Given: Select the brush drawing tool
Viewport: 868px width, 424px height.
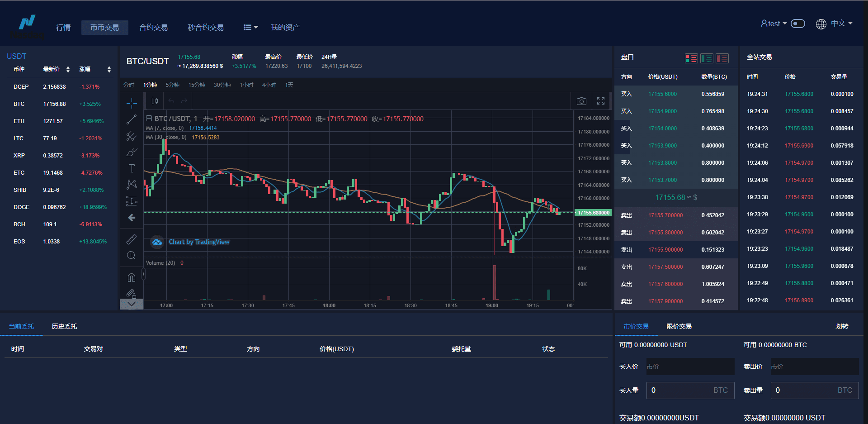Looking at the screenshot, I should pyautogui.click(x=132, y=152).
